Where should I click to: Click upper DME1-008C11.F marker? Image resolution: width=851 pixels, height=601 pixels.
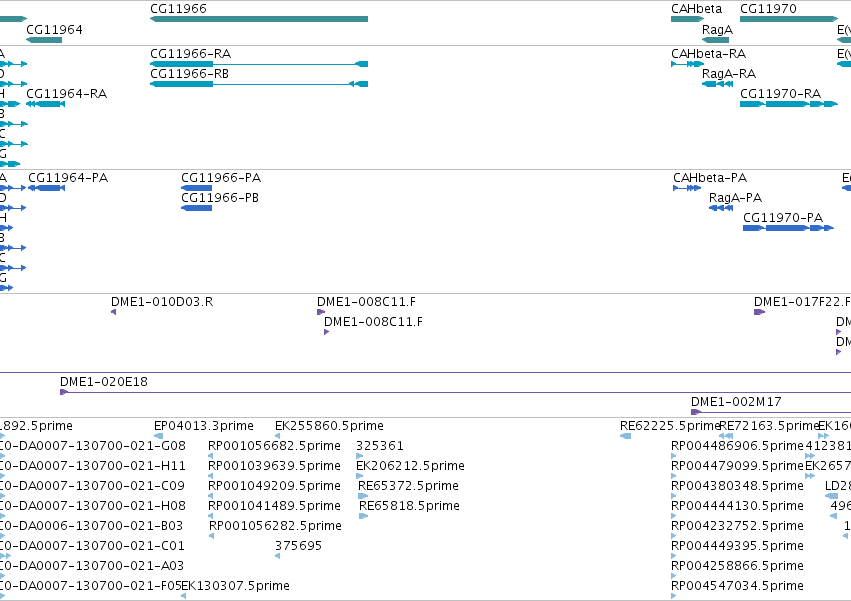(x=321, y=312)
